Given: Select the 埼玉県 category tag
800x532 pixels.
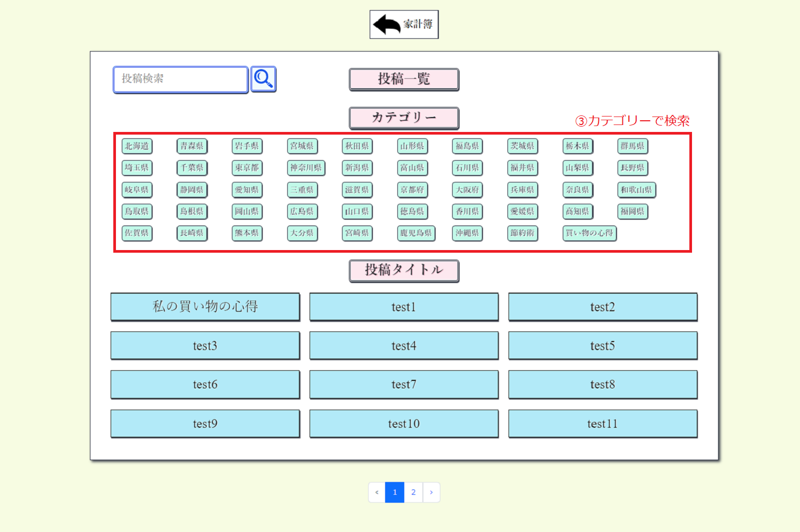Looking at the screenshot, I should (137, 168).
